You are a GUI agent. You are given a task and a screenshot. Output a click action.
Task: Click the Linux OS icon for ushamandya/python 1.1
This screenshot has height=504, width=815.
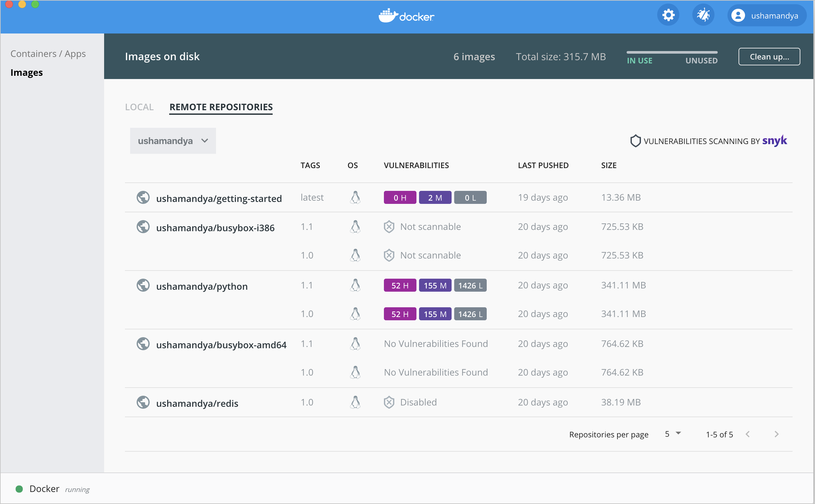tap(355, 285)
